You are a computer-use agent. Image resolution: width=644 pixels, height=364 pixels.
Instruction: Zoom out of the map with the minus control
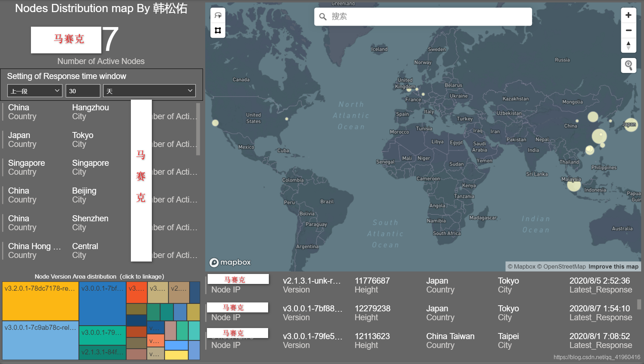[628, 30]
